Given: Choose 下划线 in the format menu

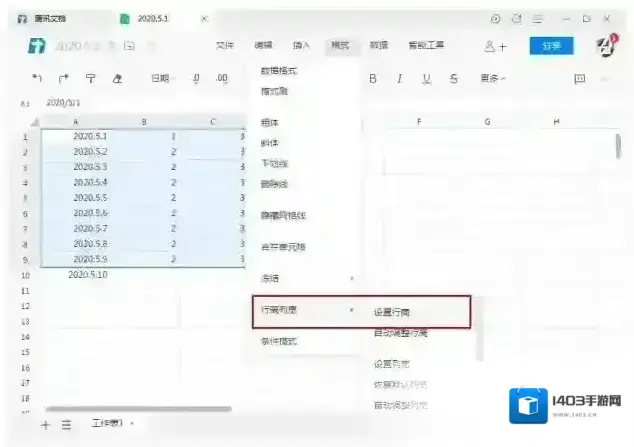Looking at the screenshot, I should (274, 163).
